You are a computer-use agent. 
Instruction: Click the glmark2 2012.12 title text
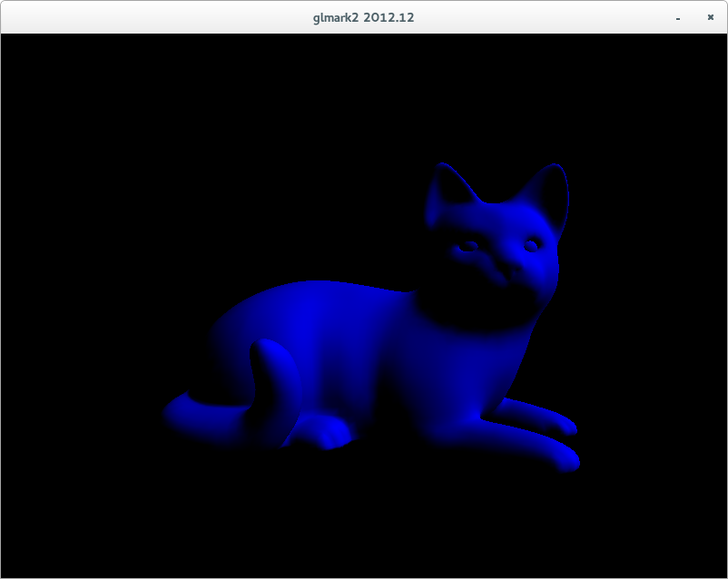pos(363,17)
